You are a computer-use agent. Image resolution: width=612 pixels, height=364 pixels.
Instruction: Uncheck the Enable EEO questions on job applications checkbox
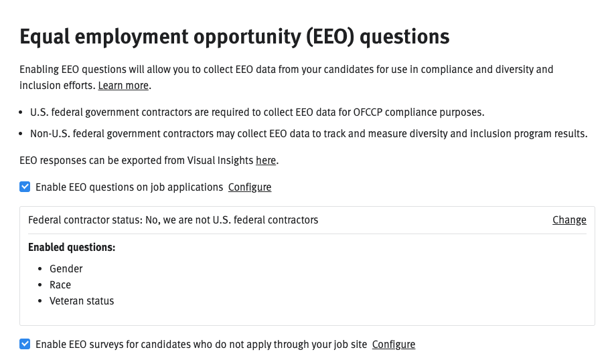point(25,187)
